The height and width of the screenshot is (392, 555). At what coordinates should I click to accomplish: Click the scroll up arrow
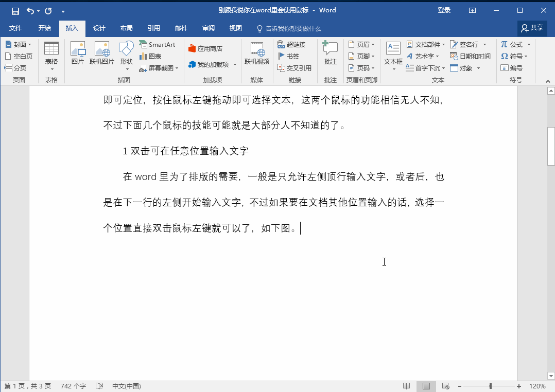coord(551,91)
